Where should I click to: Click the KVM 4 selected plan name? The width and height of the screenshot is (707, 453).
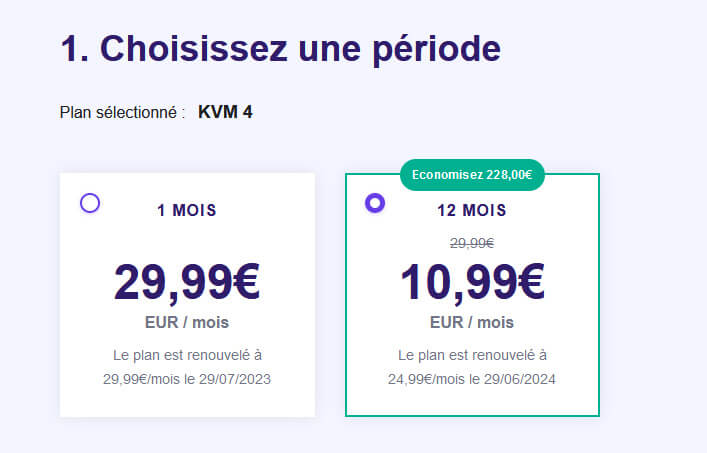pos(225,112)
